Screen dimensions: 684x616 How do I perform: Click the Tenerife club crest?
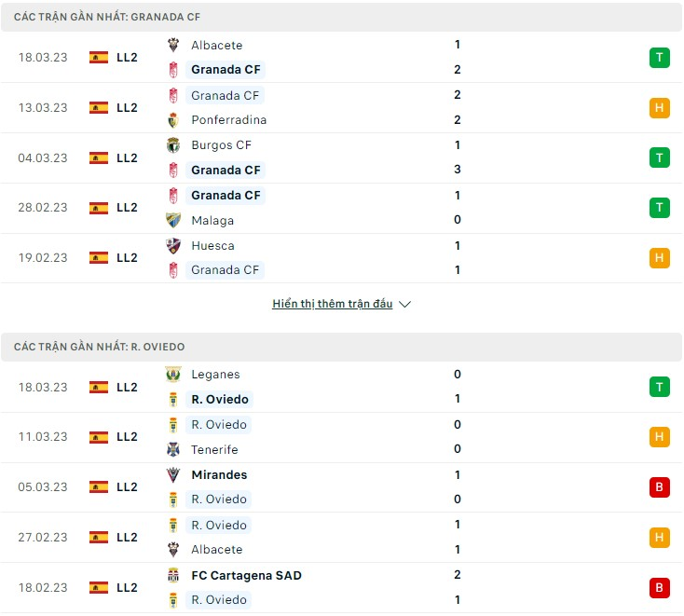(x=173, y=449)
